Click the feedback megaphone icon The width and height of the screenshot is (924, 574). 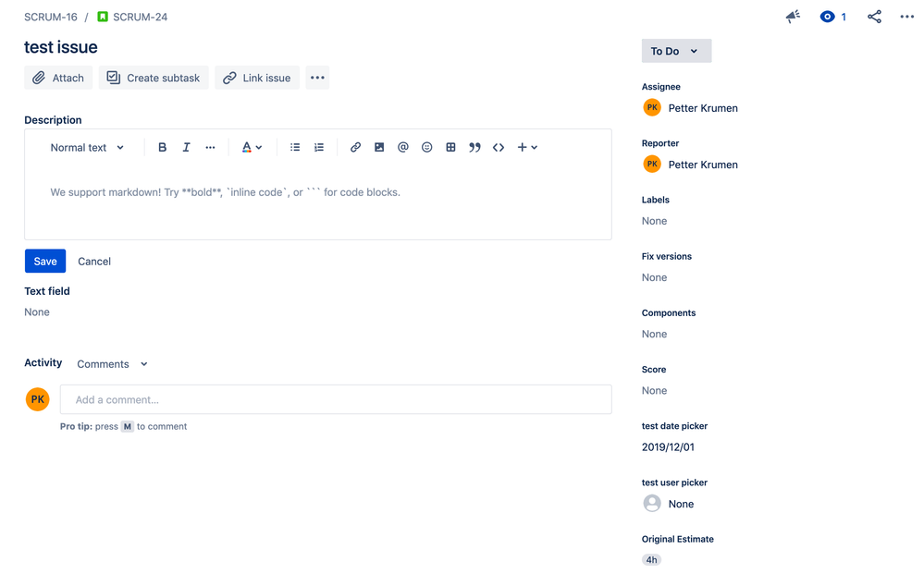click(794, 17)
